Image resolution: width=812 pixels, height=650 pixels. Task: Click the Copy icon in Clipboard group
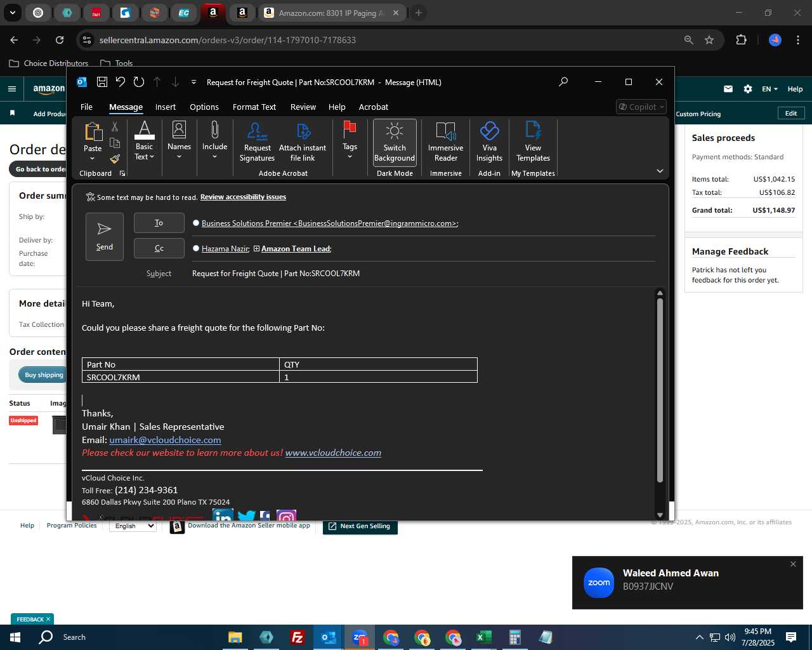(115, 143)
